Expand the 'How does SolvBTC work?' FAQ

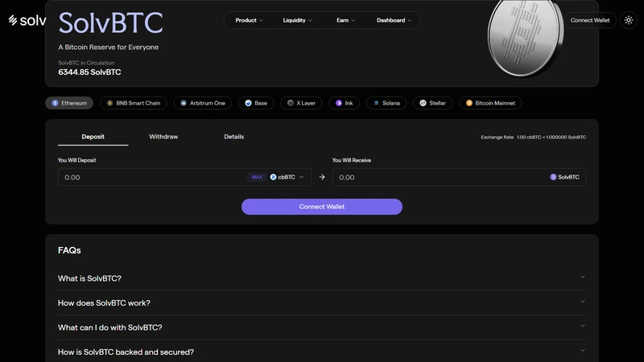pos(322,303)
